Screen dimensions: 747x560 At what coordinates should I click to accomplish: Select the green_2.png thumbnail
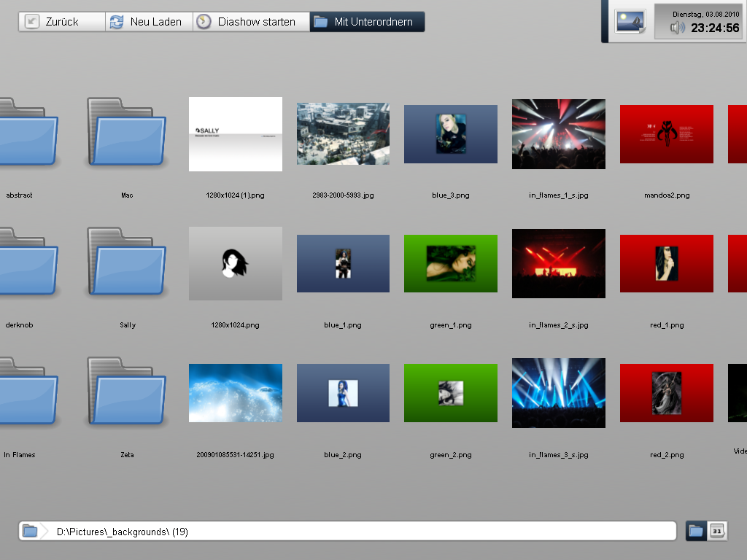click(451, 393)
